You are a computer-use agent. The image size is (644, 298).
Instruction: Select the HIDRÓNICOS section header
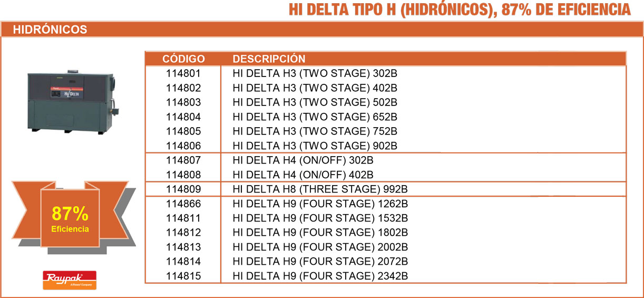[x=50, y=30]
